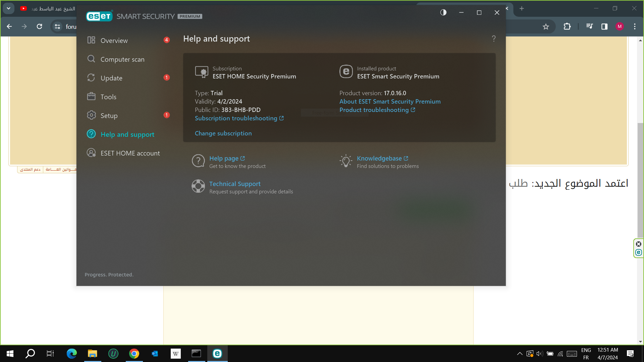The image size is (644, 362).
Task: Click the Chrome reload page button
Action: pyautogui.click(x=40, y=26)
